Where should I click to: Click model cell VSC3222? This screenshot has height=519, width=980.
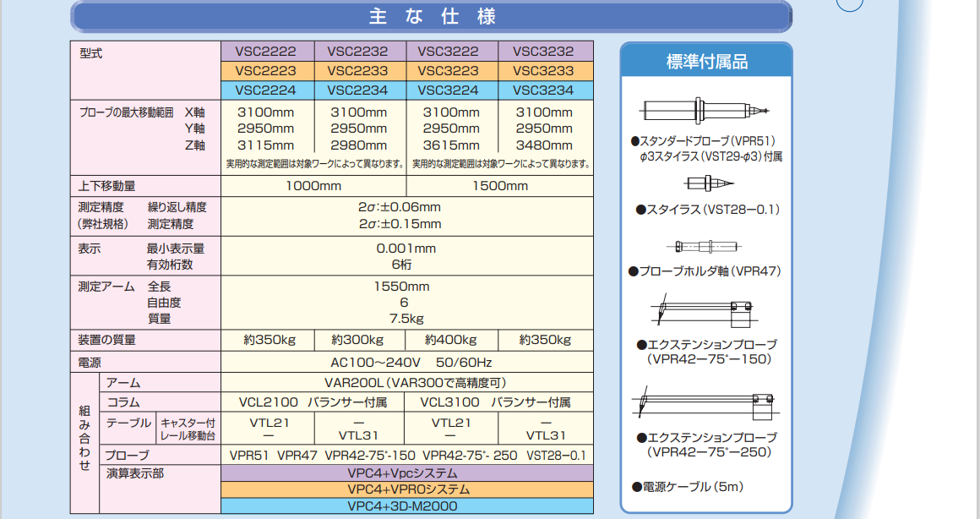[451, 52]
